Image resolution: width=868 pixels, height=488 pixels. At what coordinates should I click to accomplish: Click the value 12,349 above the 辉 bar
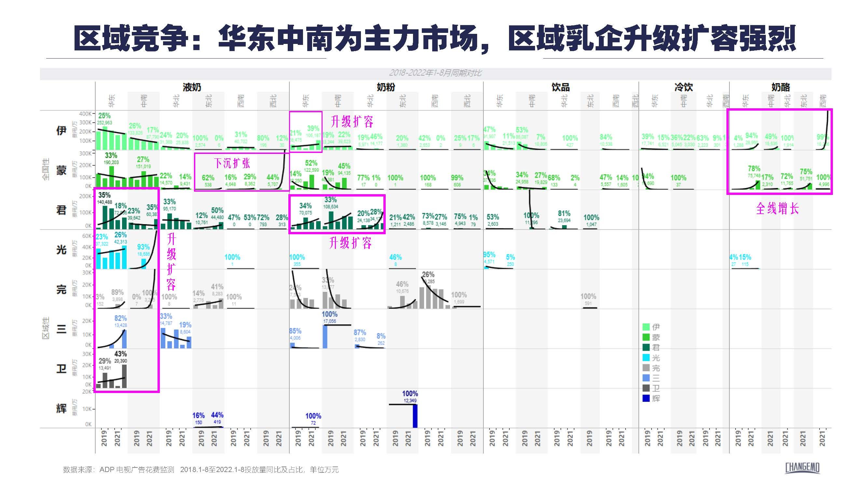click(x=410, y=400)
